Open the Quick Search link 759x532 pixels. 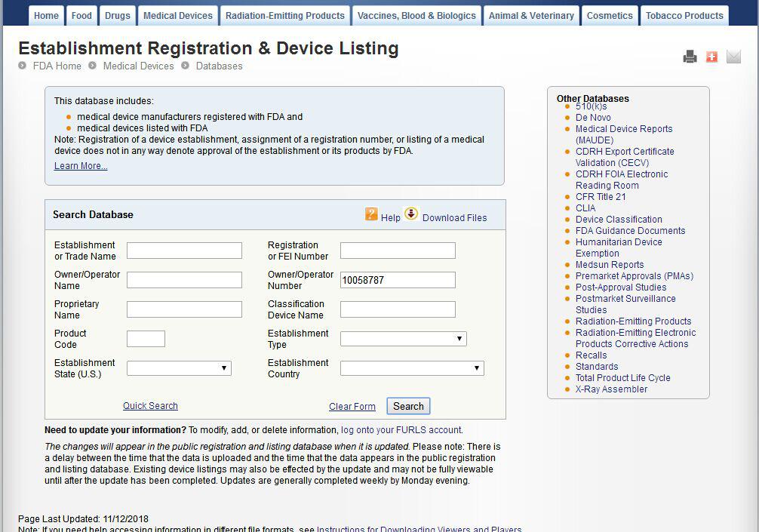(x=150, y=406)
